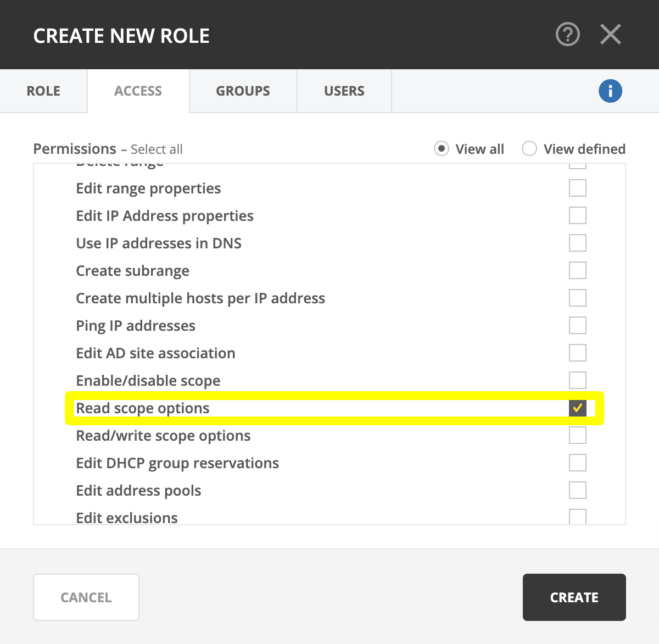Click the Create button
This screenshot has height=644, width=659.
click(574, 597)
